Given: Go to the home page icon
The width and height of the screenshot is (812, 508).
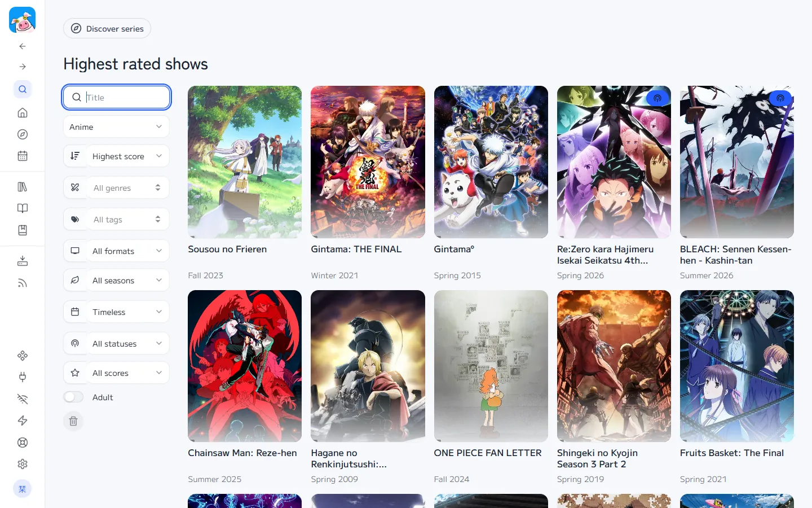Looking at the screenshot, I should coord(23,113).
